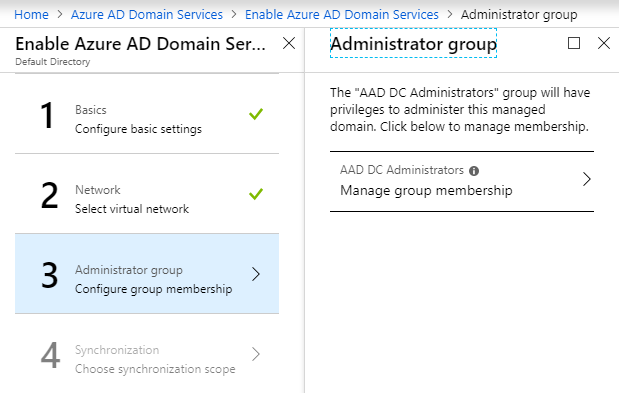The image size is (619, 393).
Task: Select step 4 Synchronization
Action: point(147,354)
